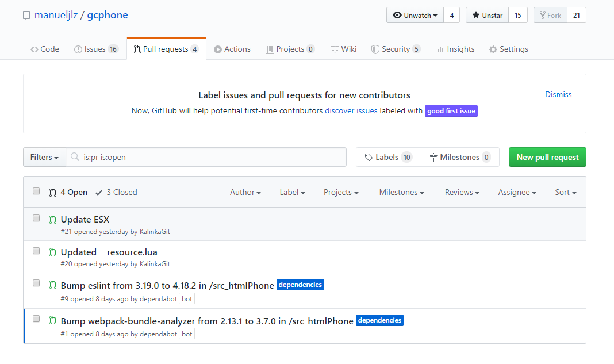Image resolution: width=614 pixels, height=364 pixels.
Task: Unstar the repository
Action: tap(487, 16)
